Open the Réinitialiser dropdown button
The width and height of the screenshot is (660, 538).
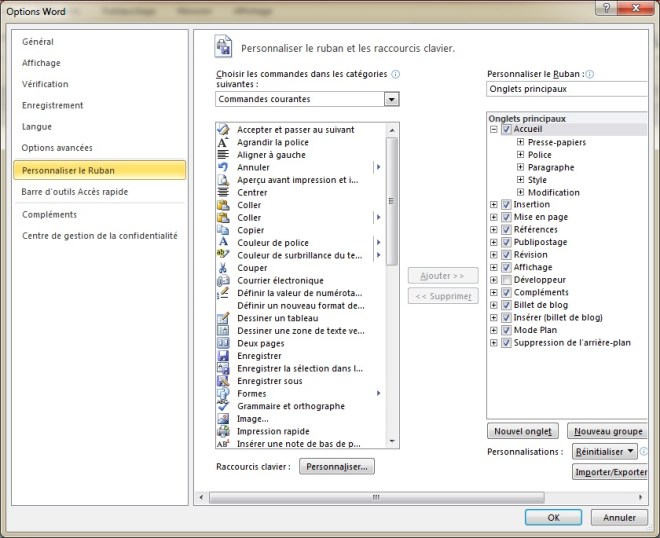tap(604, 452)
